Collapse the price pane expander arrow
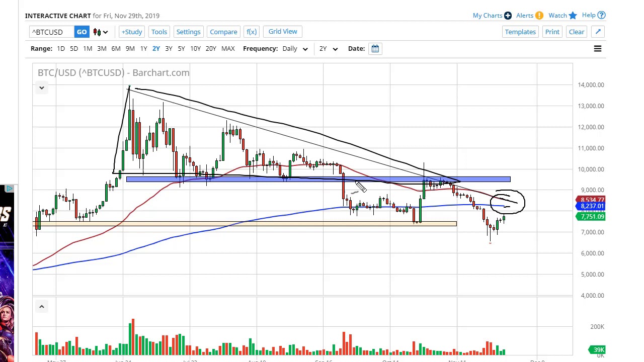Image resolution: width=644 pixels, height=362 pixels. coord(42,87)
